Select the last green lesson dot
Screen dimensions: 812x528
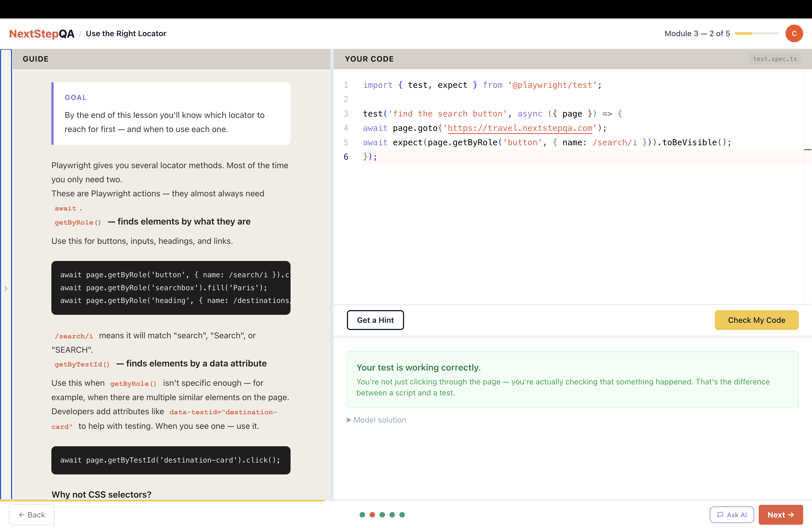point(403,515)
